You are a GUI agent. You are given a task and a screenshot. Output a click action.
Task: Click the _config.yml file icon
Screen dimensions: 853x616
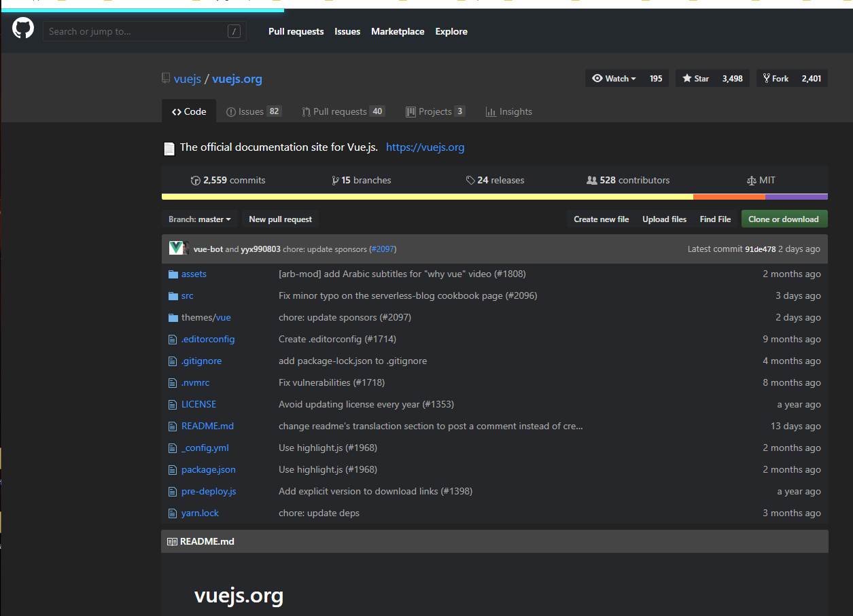tap(173, 448)
